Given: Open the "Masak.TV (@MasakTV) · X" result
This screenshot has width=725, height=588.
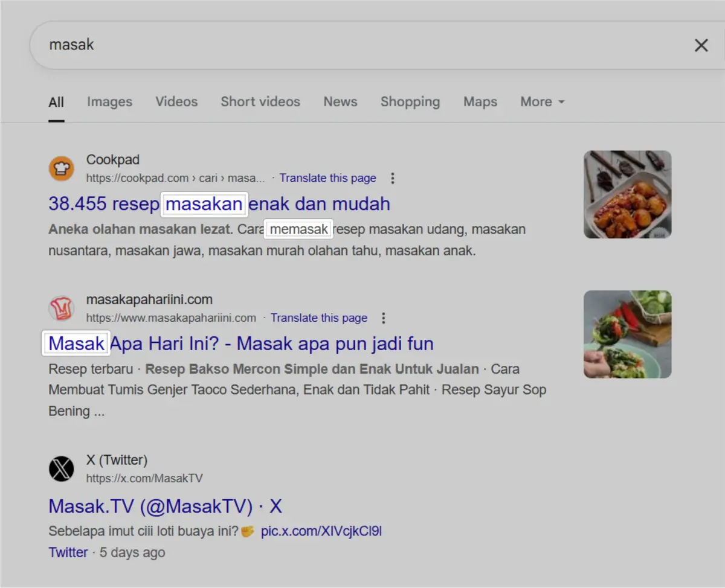Looking at the screenshot, I should (x=166, y=506).
